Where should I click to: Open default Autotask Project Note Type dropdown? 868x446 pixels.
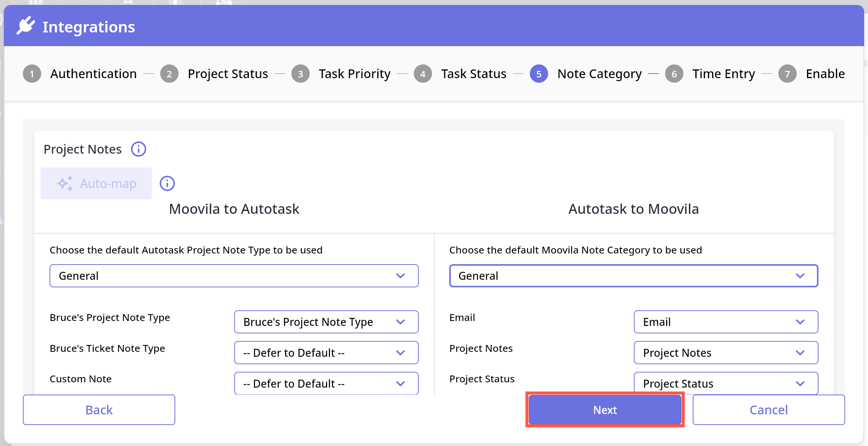(x=234, y=276)
